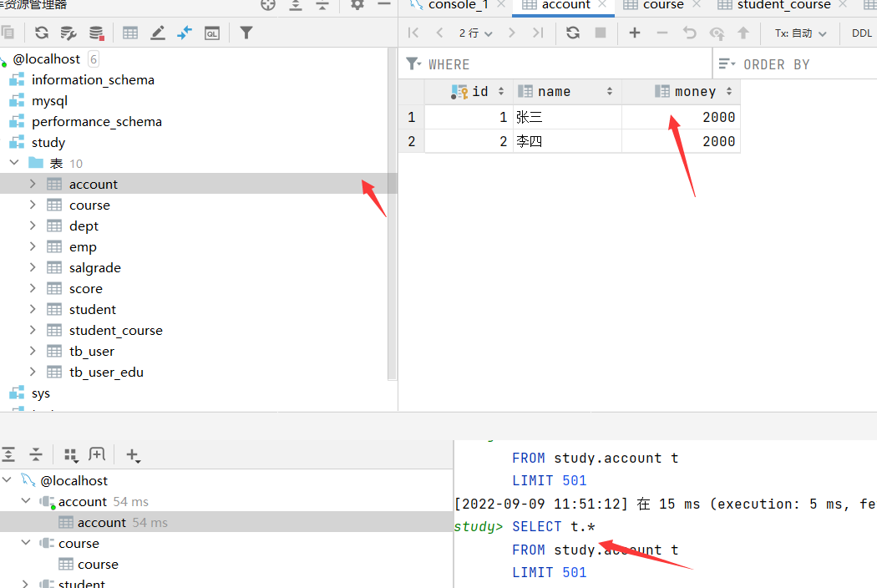Click the locate/select opened file target icon
Viewport: 877px width, 588px height.
click(x=268, y=4)
